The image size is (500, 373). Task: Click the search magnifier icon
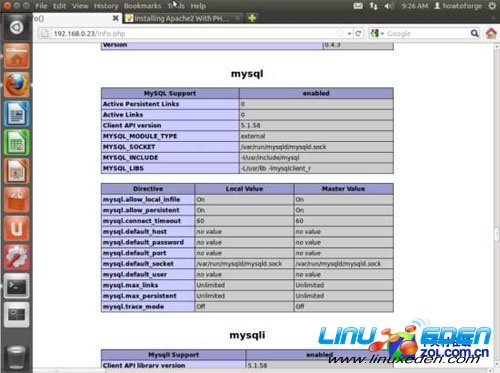[474, 33]
